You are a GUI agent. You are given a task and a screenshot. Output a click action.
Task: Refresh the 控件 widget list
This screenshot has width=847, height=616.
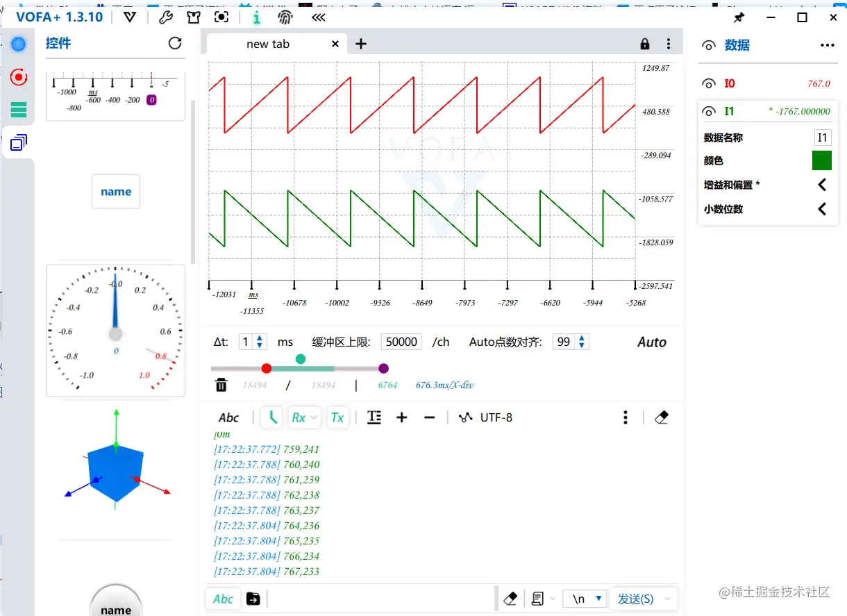pos(175,43)
